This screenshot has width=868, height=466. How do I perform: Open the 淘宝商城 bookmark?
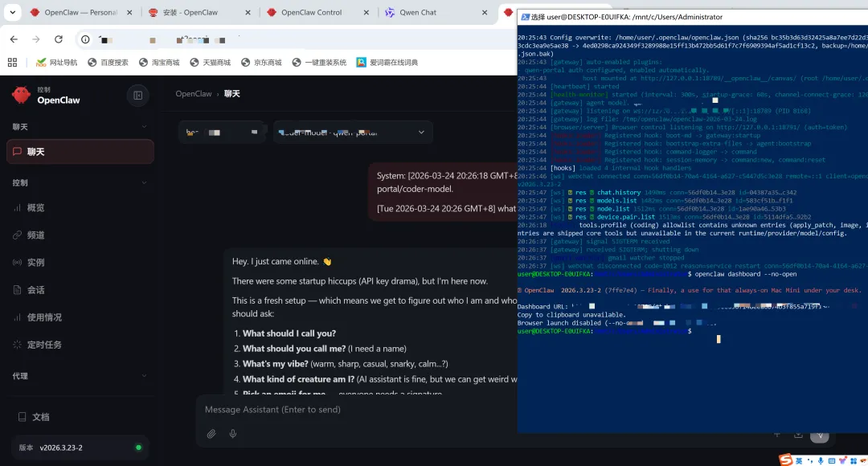tap(159, 63)
